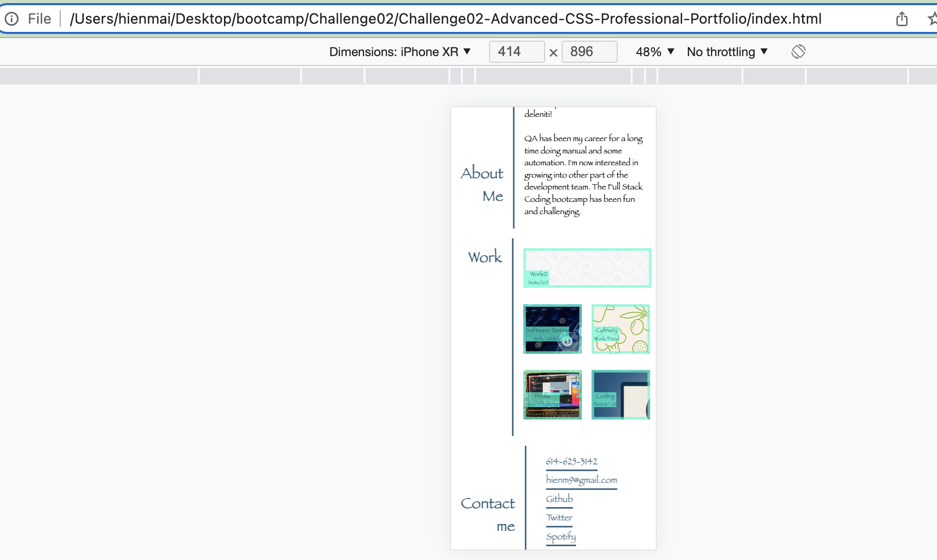Click the page info icon in address bar

(11, 19)
